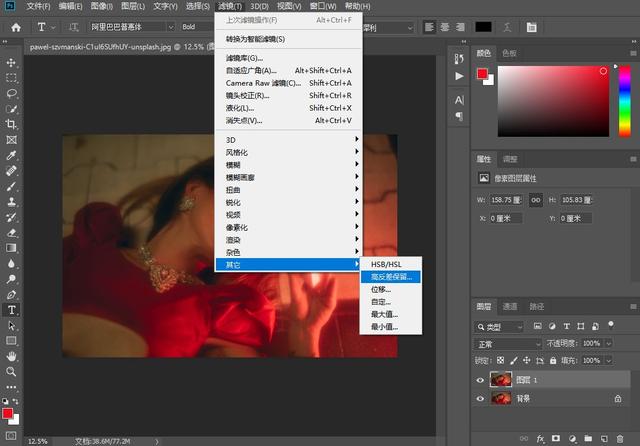
Task: Select the Blur tool
Action: 11,264
